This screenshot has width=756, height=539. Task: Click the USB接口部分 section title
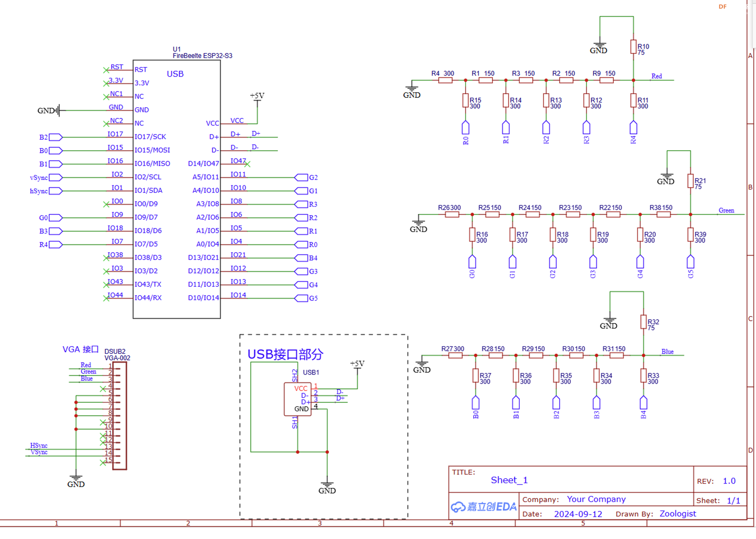click(x=285, y=354)
